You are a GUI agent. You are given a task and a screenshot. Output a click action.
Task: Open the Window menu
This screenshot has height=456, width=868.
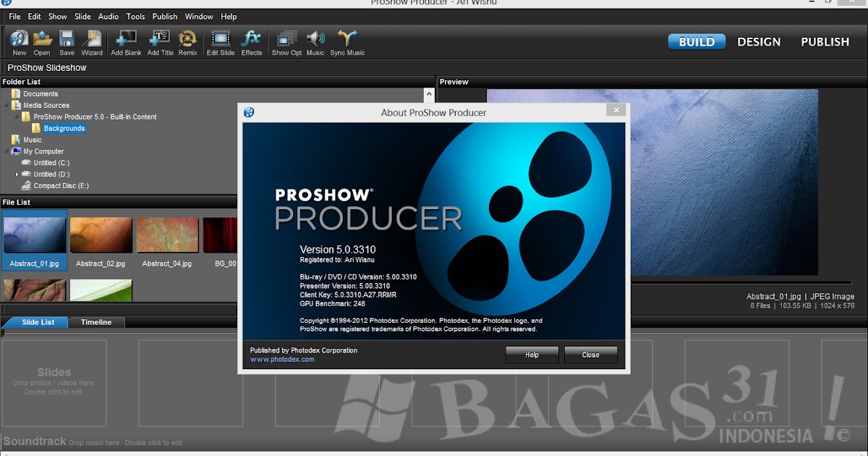pyautogui.click(x=199, y=17)
